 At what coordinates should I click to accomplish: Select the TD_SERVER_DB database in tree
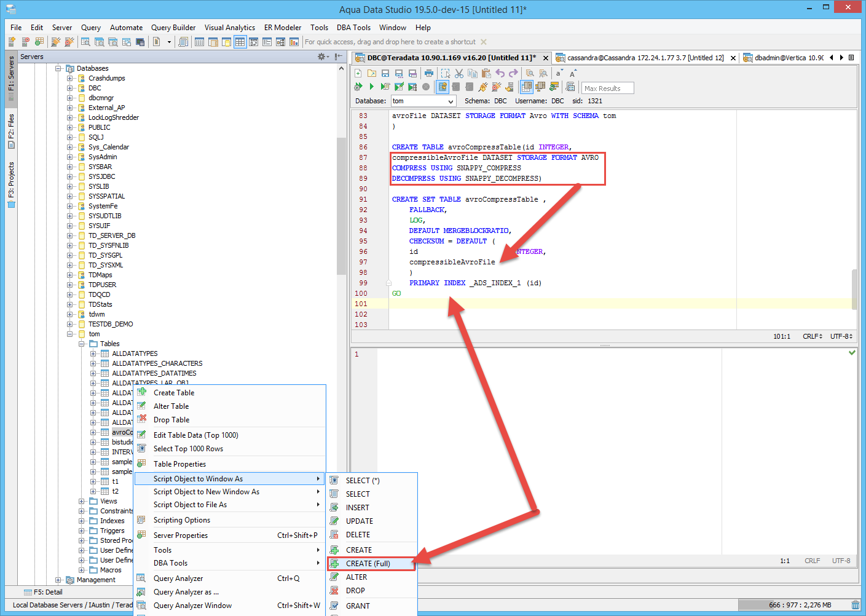coord(111,235)
